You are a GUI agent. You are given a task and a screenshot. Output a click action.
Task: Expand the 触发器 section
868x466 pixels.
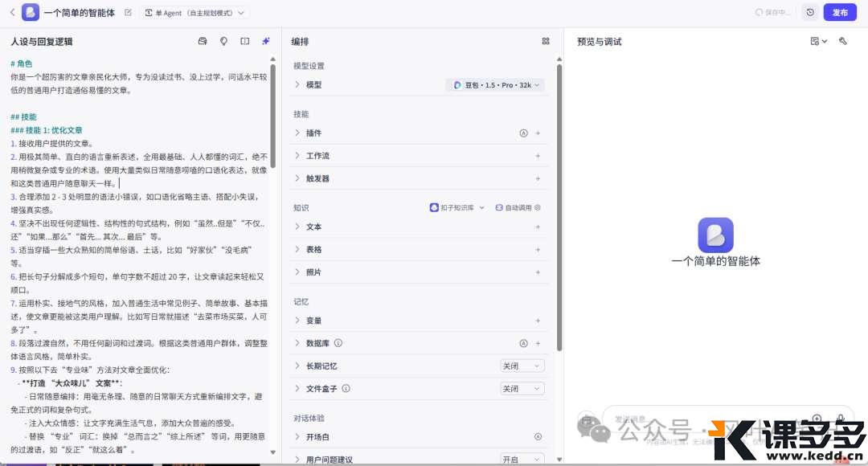(x=317, y=178)
